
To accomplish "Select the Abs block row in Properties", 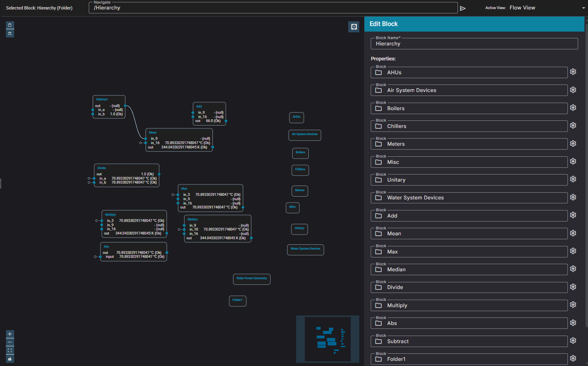I will [x=469, y=323].
